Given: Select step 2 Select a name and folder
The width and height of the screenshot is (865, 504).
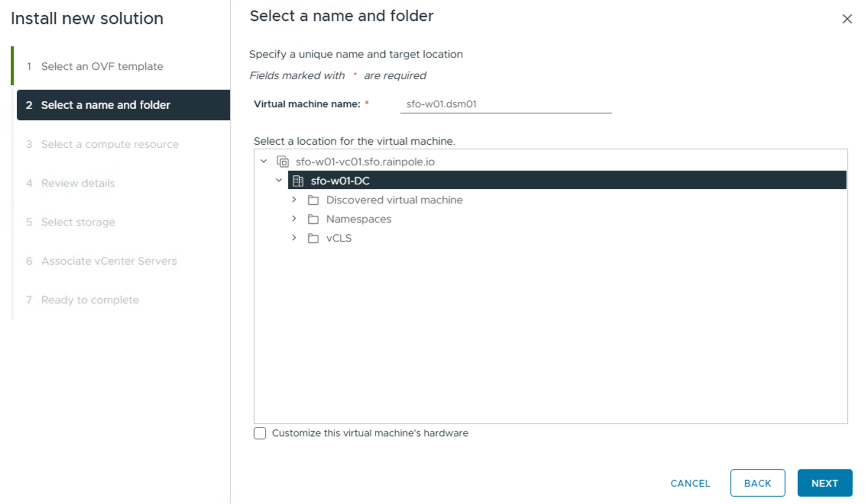Looking at the screenshot, I should [x=106, y=105].
